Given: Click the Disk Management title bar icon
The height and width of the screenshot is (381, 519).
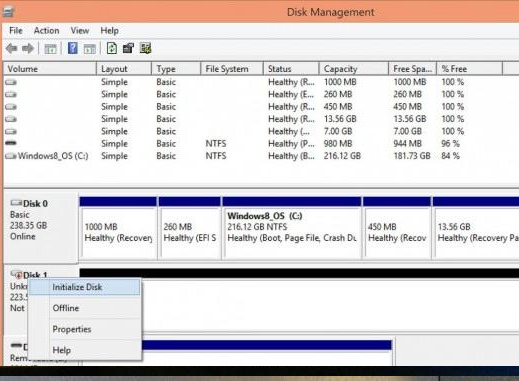Looking at the screenshot, I should click(x=8, y=12).
